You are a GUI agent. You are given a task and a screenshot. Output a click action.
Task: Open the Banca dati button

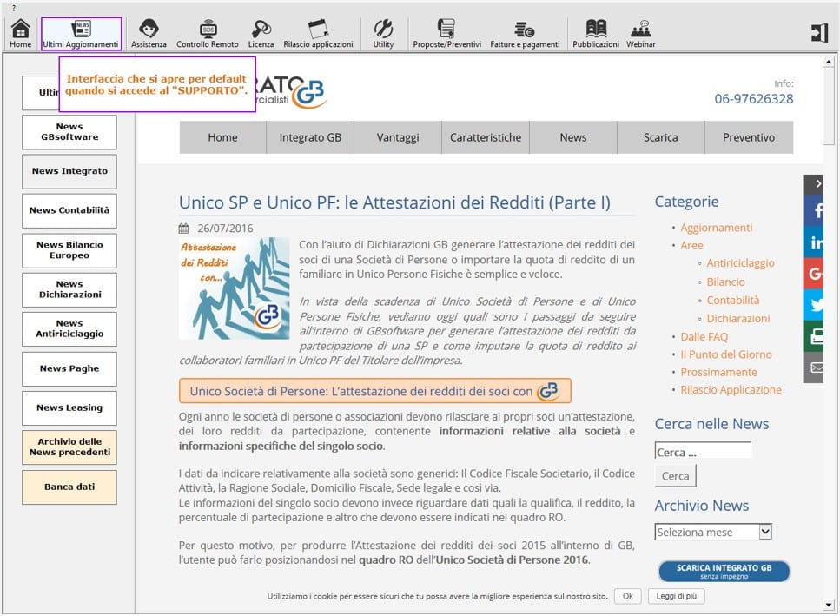click(x=69, y=487)
